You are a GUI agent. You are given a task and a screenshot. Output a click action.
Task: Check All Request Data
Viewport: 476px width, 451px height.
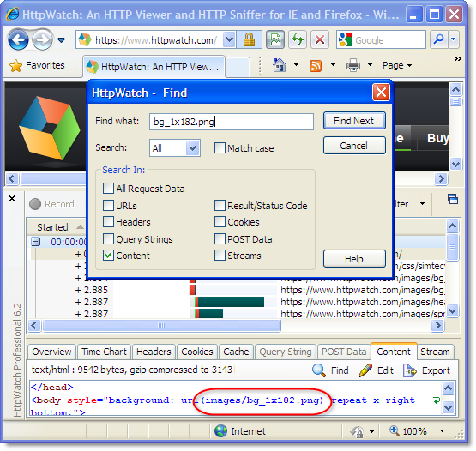click(x=108, y=188)
